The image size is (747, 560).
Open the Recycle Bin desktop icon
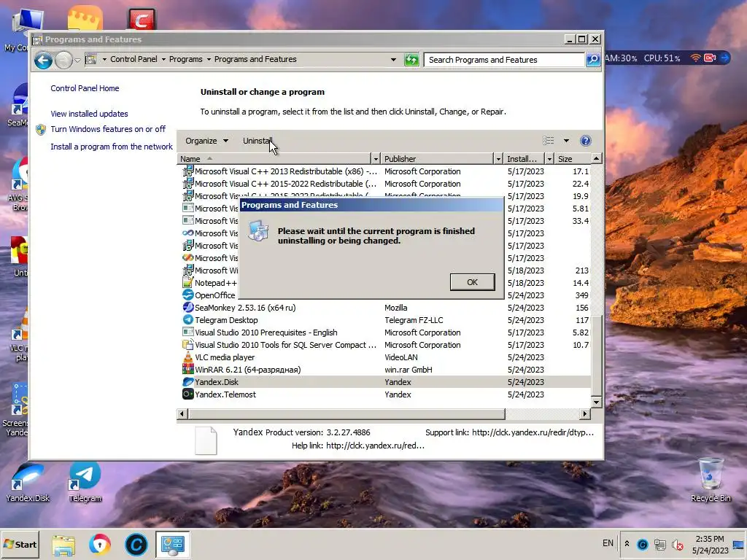click(x=711, y=480)
